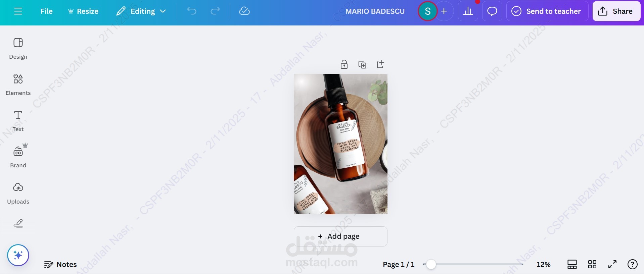Click the Page 1 / 1 indicator
Image resolution: width=644 pixels, height=274 pixels.
(x=399, y=265)
